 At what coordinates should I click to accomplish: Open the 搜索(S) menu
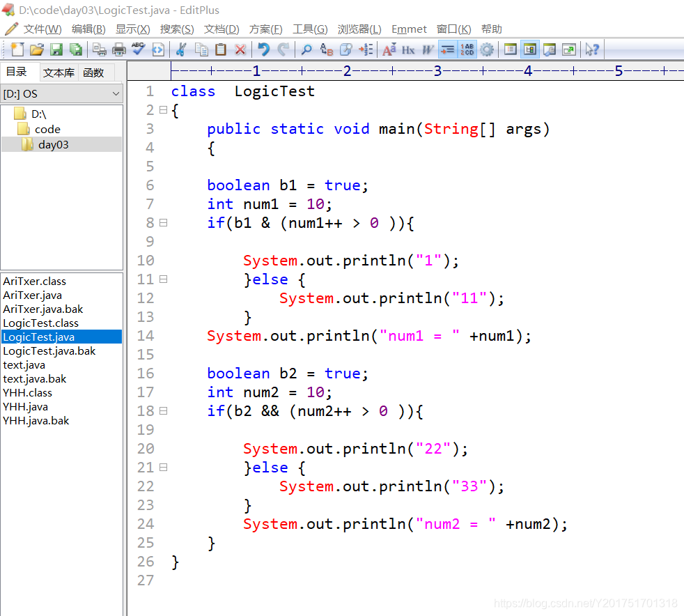177,29
